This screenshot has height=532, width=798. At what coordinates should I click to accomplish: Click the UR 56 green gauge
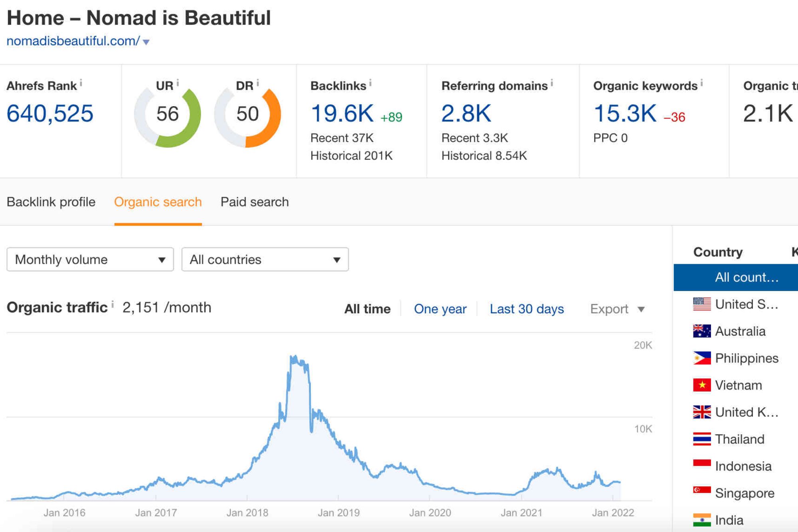coord(168,114)
